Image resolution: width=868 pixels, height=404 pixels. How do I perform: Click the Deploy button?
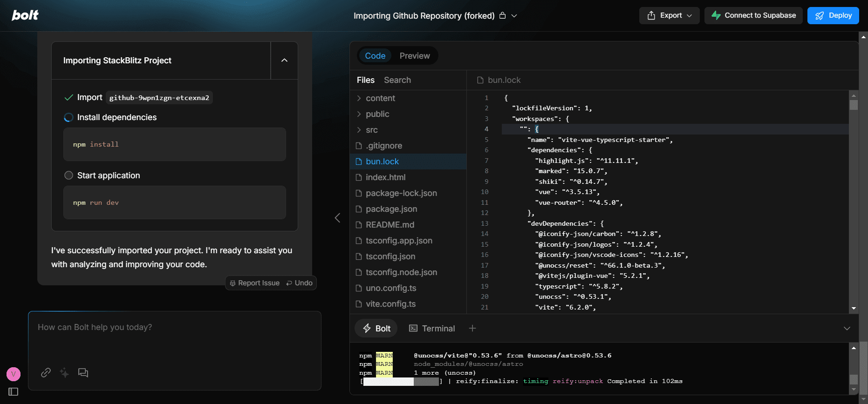[833, 15]
